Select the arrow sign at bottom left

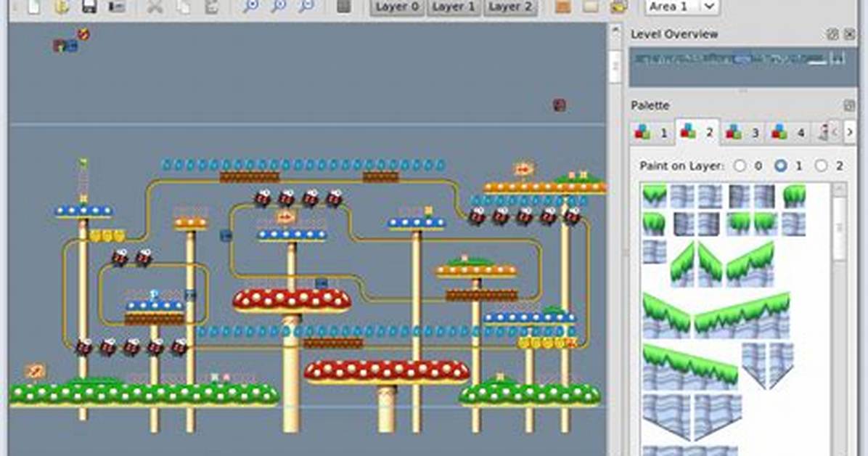35,371
